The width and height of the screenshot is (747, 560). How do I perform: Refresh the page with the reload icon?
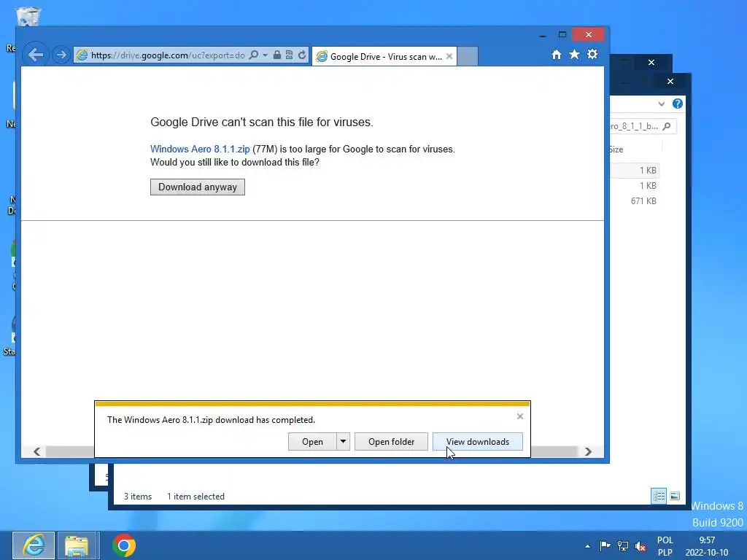click(x=302, y=55)
